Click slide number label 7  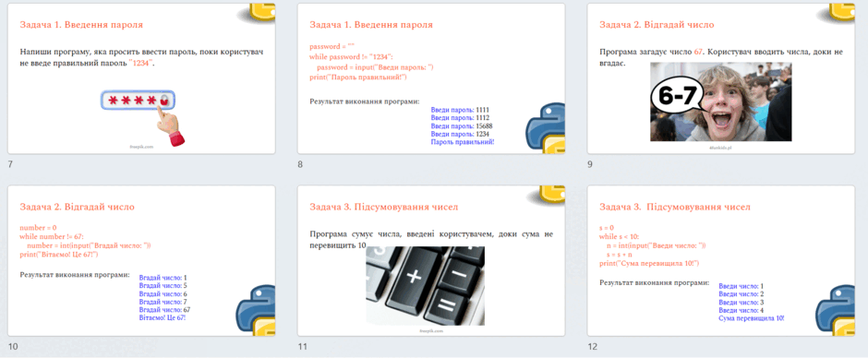pos(10,164)
